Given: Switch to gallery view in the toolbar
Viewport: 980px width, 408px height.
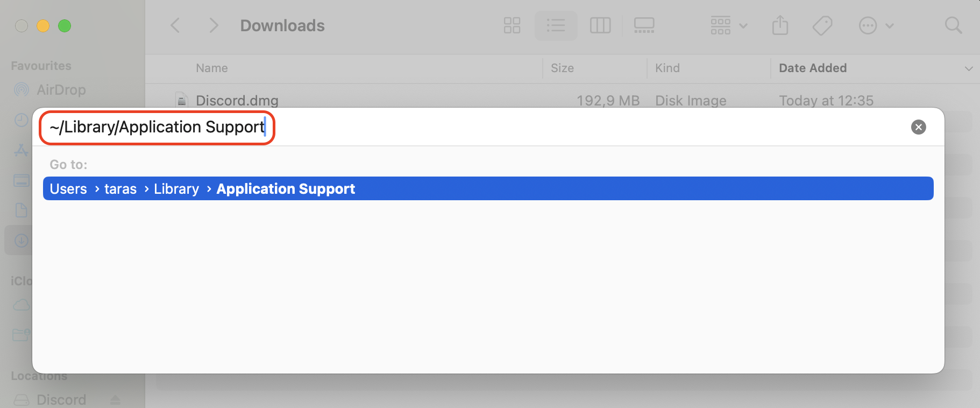Looking at the screenshot, I should point(644,25).
